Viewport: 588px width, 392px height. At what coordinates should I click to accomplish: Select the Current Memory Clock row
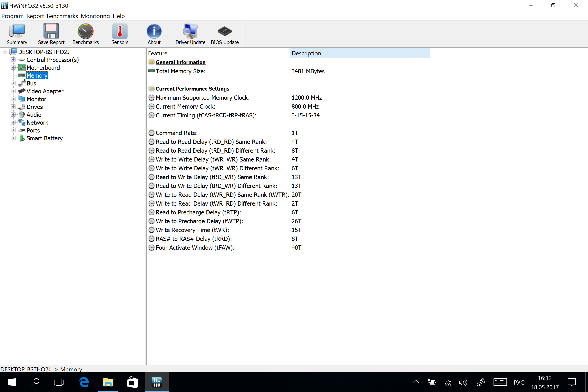coord(289,106)
